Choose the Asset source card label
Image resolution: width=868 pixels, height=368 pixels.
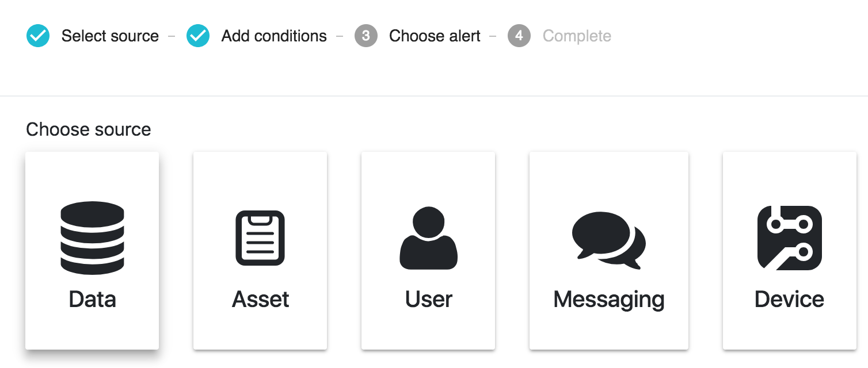click(x=260, y=300)
